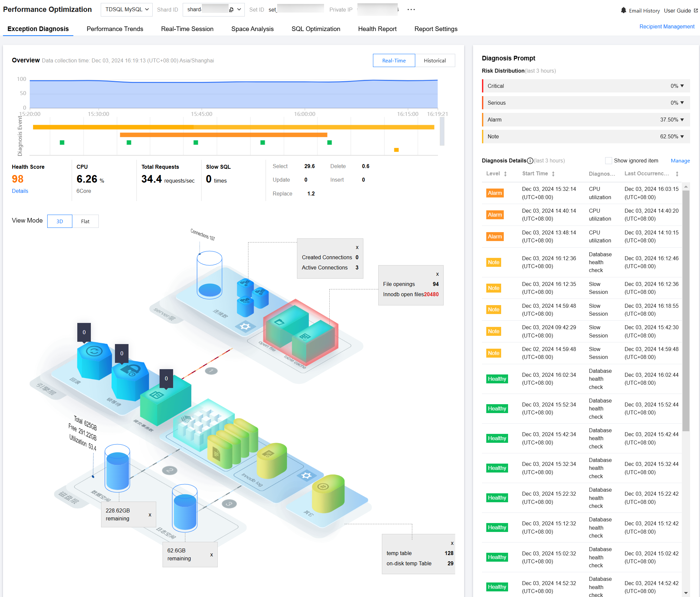This screenshot has width=700, height=597.
Task: Open the Recipient Management link
Action: [x=667, y=27]
